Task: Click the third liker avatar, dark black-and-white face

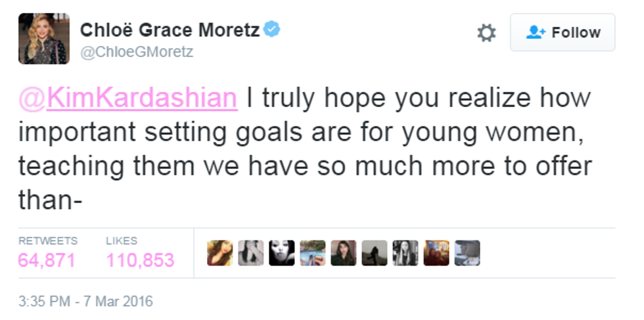Action: 281,253
